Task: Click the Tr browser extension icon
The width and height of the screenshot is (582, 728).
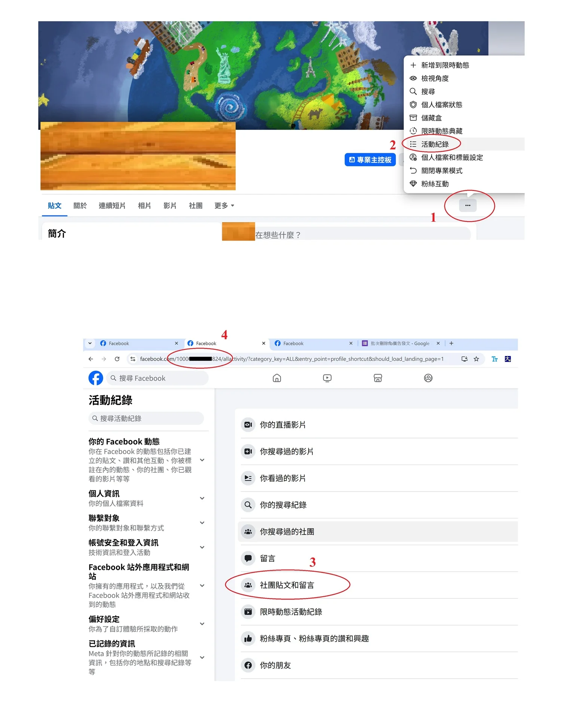Action: click(x=494, y=359)
